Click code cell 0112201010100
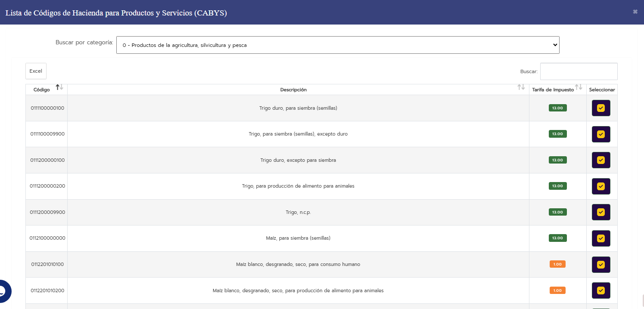The width and height of the screenshot is (644, 309). pos(47,264)
